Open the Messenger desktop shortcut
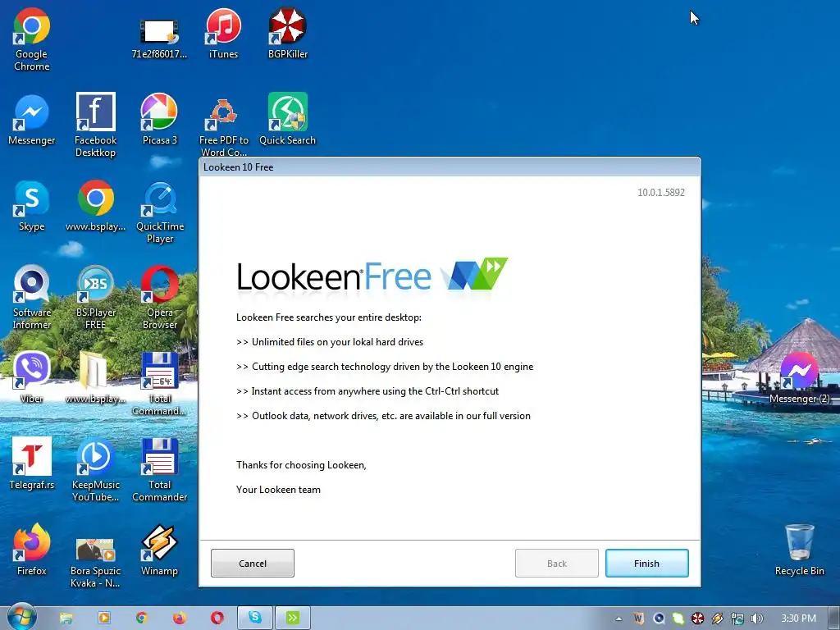 pyautogui.click(x=32, y=120)
